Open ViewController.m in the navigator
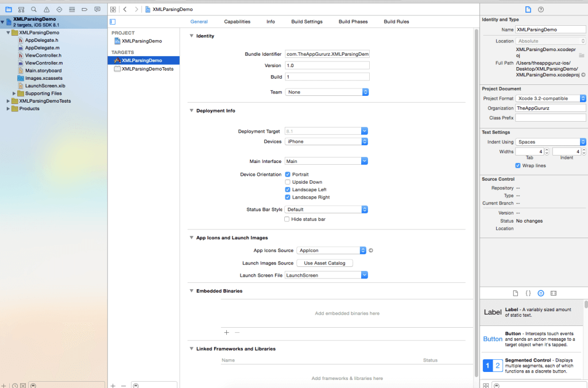This screenshot has height=388, width=588. pyautogui.click(x=44, y=63)
